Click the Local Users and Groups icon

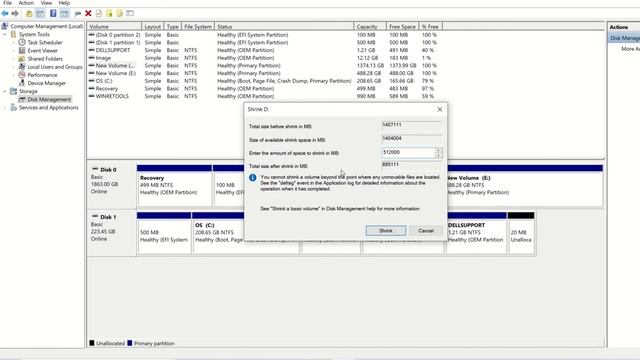click(22, 67)
